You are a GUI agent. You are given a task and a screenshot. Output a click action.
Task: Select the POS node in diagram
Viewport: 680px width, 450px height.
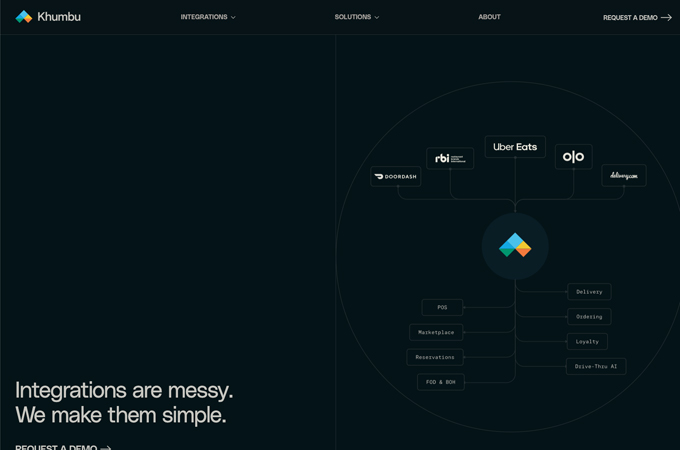tap(442, 307)
